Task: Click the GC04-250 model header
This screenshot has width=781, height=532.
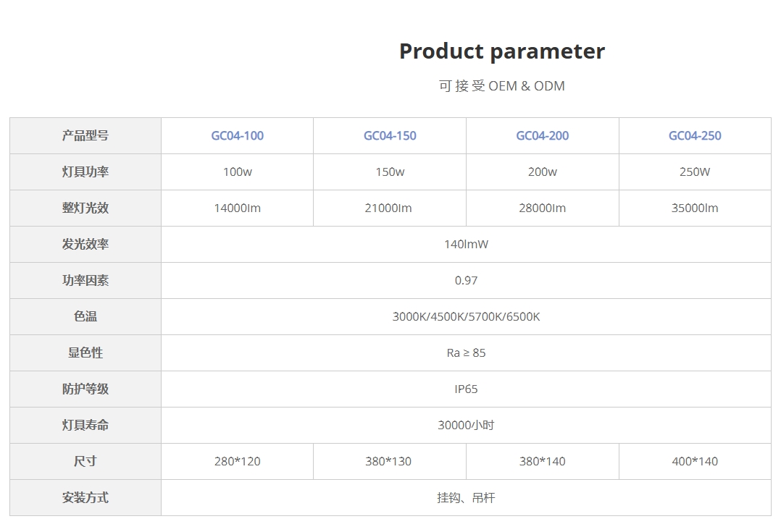Action: 695,135
